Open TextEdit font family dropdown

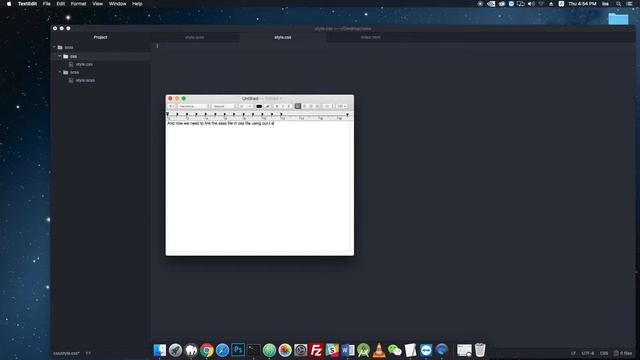tap(193, 106)
